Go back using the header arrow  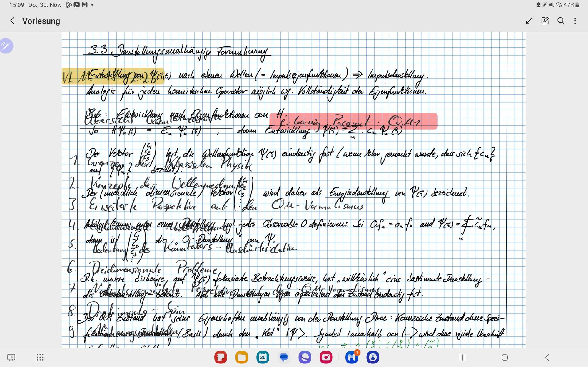[x=12, y=21]
